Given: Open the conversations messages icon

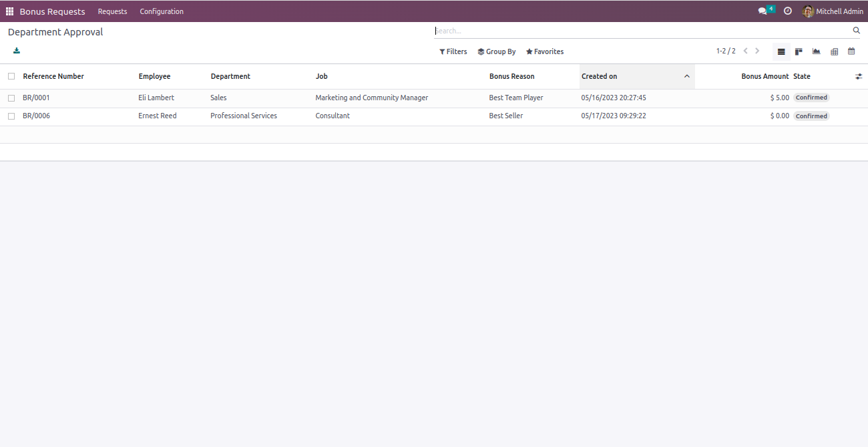Looking at the screenshot, I should (x=763, y=11).
